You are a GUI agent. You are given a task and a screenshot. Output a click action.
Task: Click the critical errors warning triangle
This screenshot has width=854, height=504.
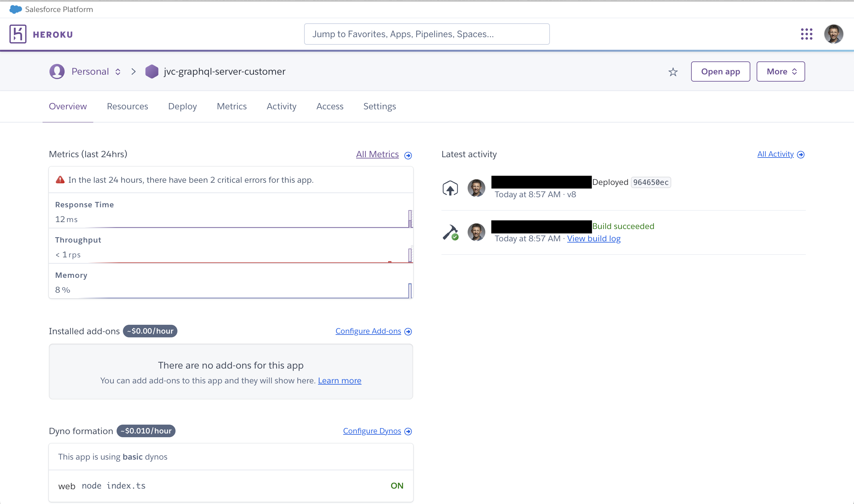[x=60, y=180]
